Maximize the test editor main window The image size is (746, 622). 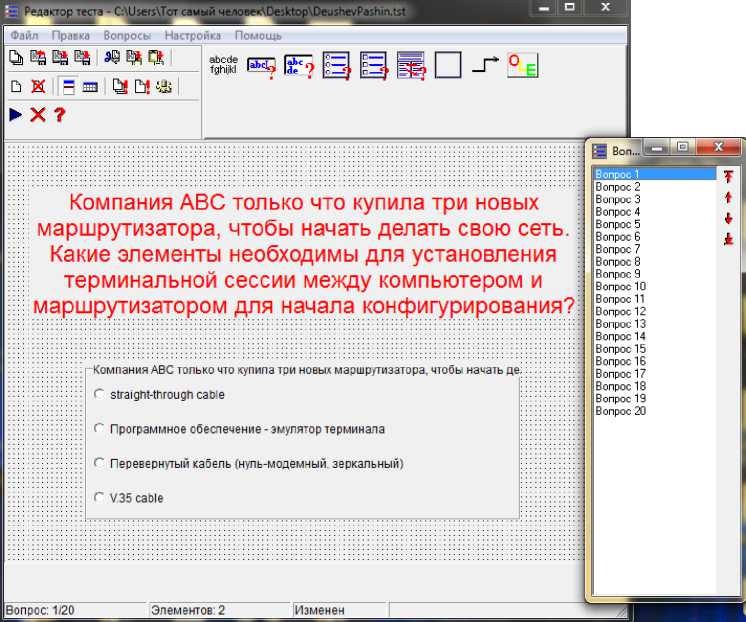[x=569, y=7]
